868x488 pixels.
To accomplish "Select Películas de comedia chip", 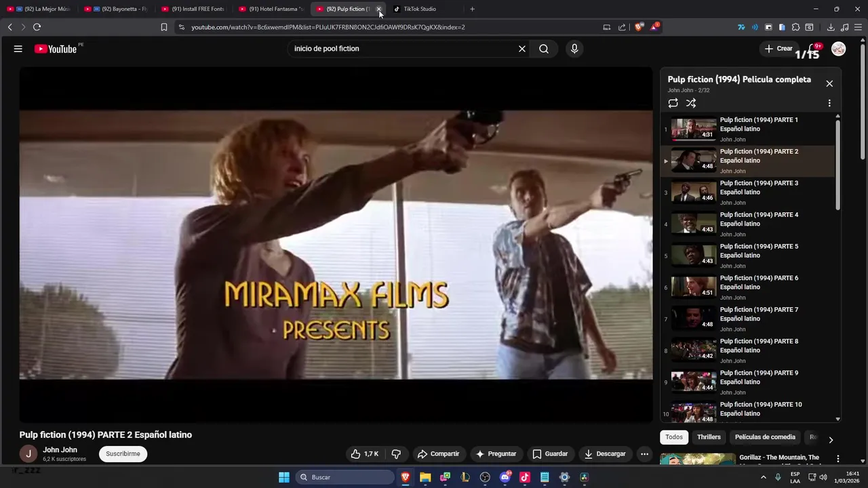I will (x=765, y=437).
